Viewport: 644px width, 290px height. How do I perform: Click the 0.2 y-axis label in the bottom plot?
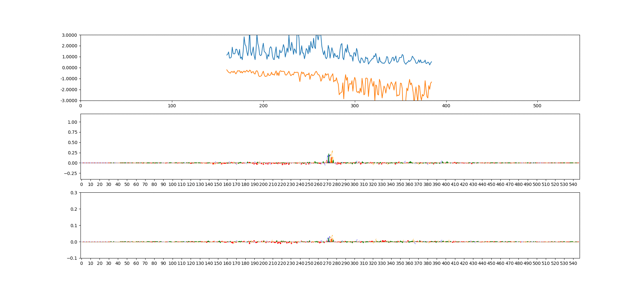(74, 209)
